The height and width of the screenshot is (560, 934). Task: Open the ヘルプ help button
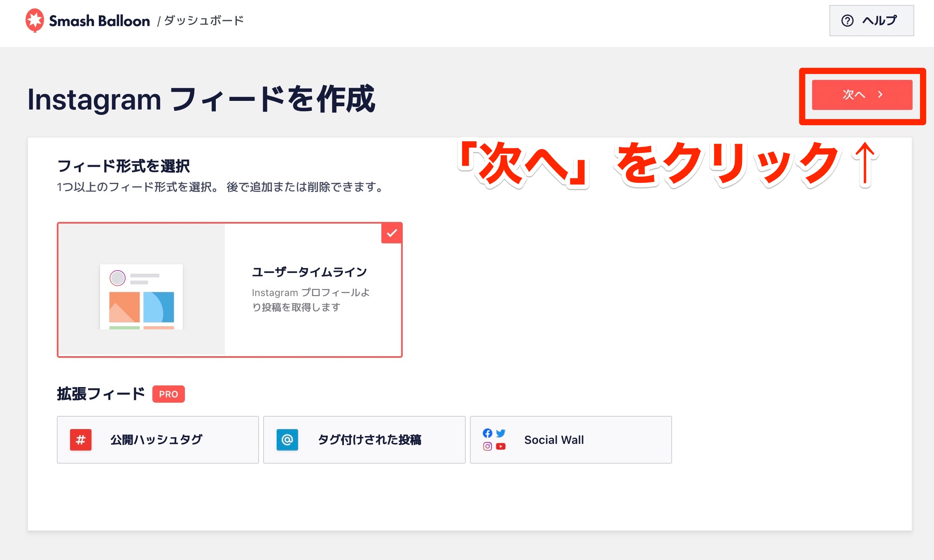click(x=871, y=21)
